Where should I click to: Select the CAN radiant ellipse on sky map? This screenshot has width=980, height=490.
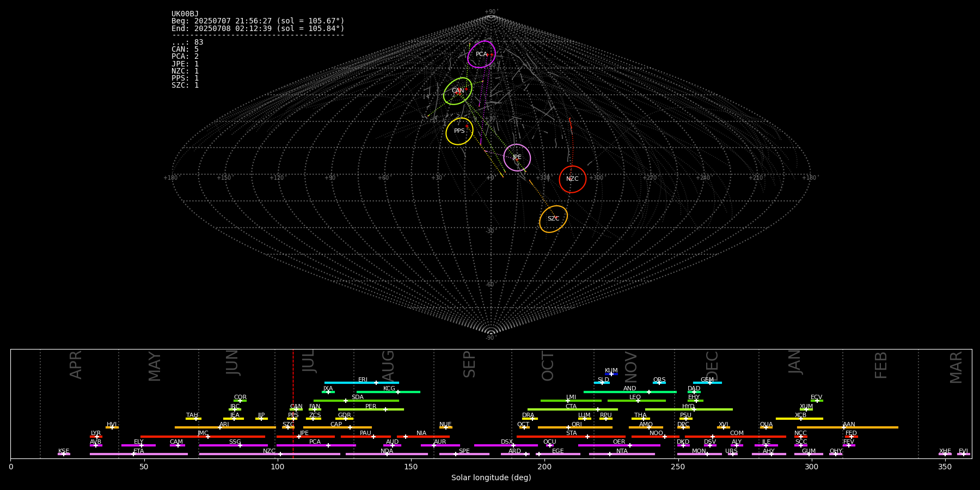[x=458, y=91]
